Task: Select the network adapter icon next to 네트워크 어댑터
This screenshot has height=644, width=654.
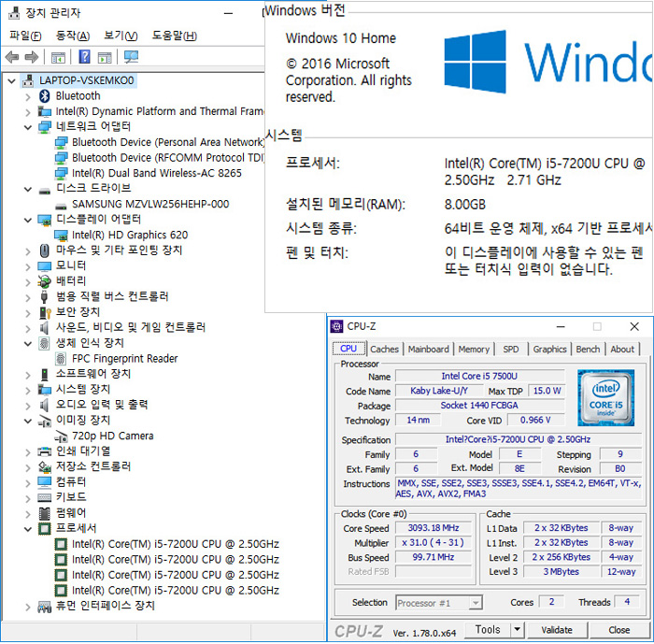Action: (44, 126)
